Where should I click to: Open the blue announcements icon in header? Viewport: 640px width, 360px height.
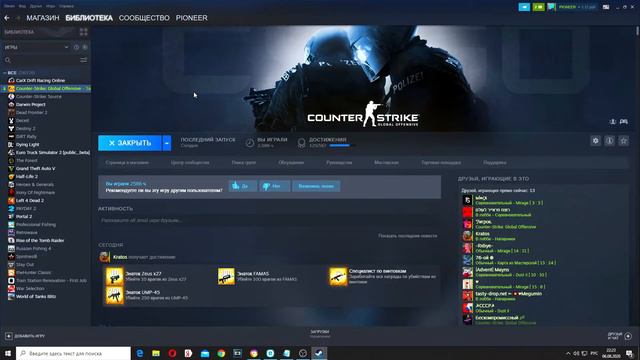click(524, 7)
